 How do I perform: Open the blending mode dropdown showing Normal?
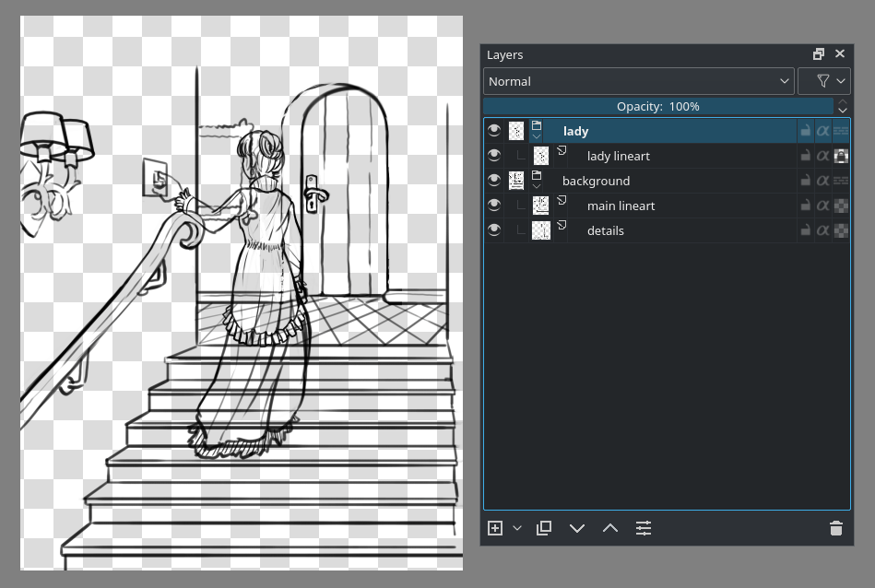tap(638, 81)
